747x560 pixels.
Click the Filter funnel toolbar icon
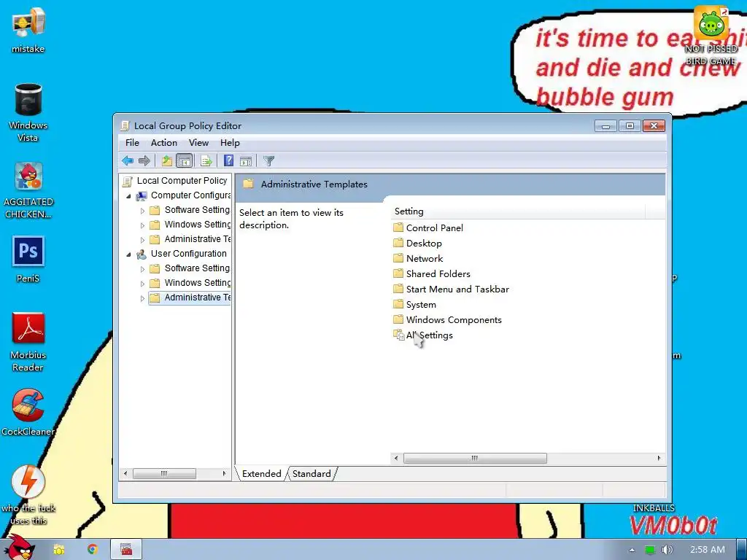click(268, 161)
